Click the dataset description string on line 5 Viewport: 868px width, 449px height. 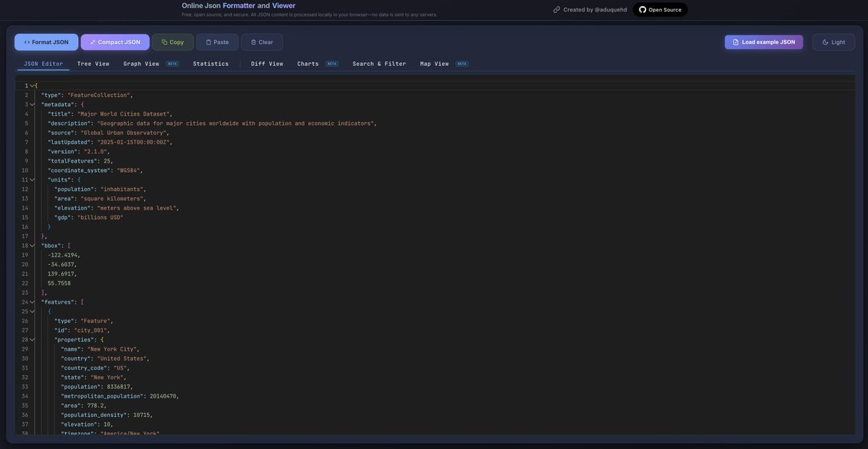(x=236, y=124)
